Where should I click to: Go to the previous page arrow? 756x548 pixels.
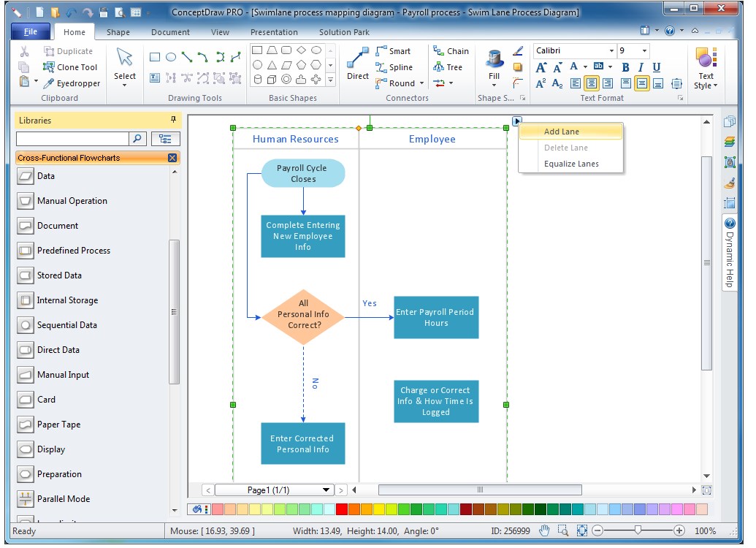click(208, 490)
